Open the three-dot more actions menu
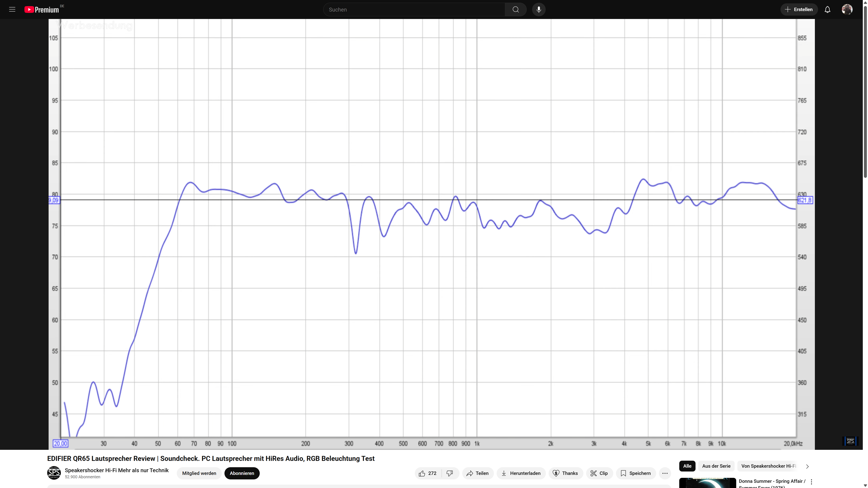Image resolution: width=868 pixels, height=488 pixels. 665,473
